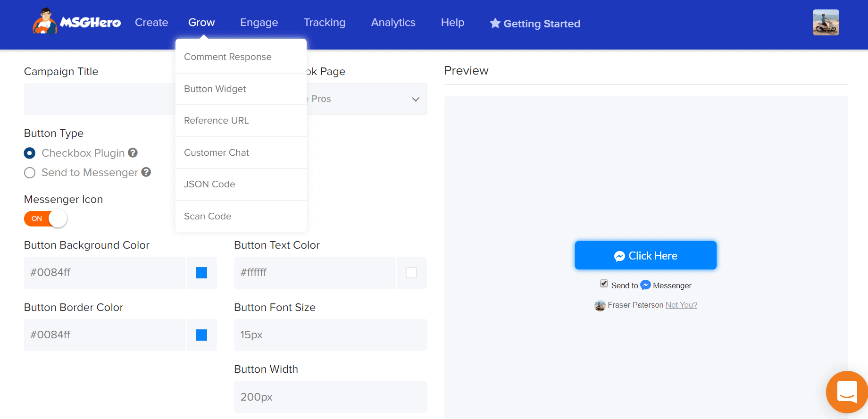Open the Help menu
The height and width of the screenshot is (419, 868).
click(x=452, y=23)
